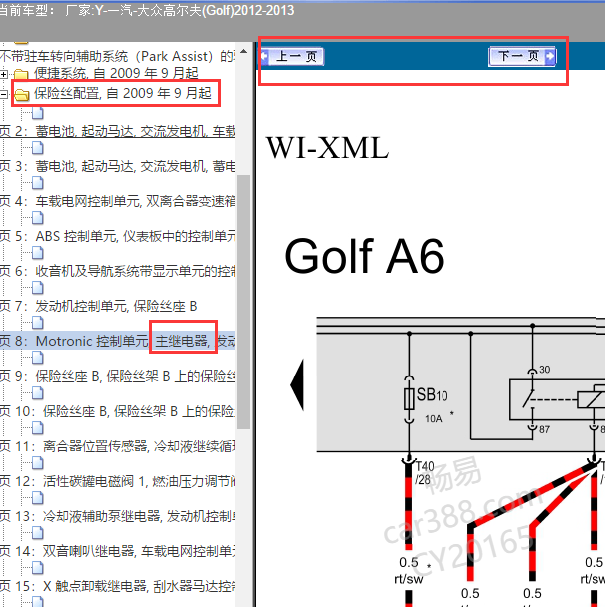605x607 pixels.
Task: Go to previous page with 上一页 button
Action: click(292, 57)
